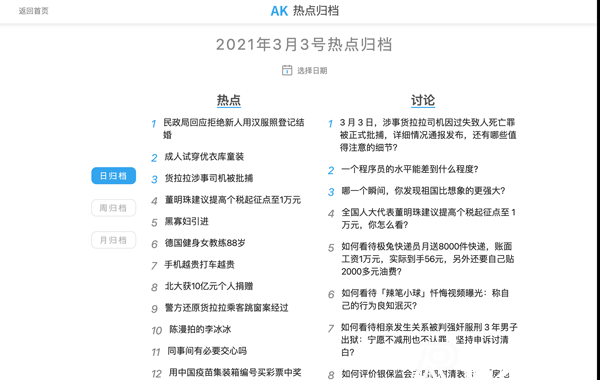Click the calendar icon beside 选择日期
Viewport: 600px width, 380px height.
click(287, 70)
